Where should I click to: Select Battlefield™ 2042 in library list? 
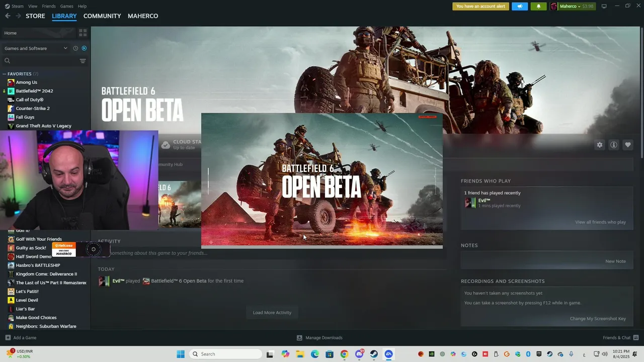34,91
